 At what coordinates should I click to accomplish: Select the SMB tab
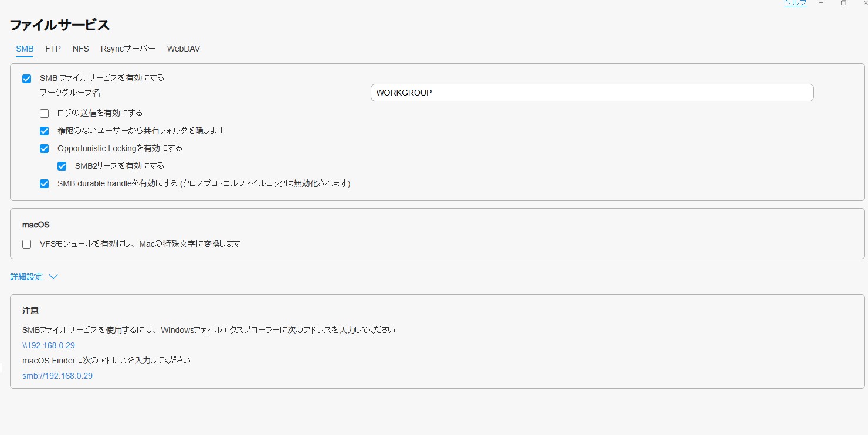pyautogui.click(x=25, y=49)
